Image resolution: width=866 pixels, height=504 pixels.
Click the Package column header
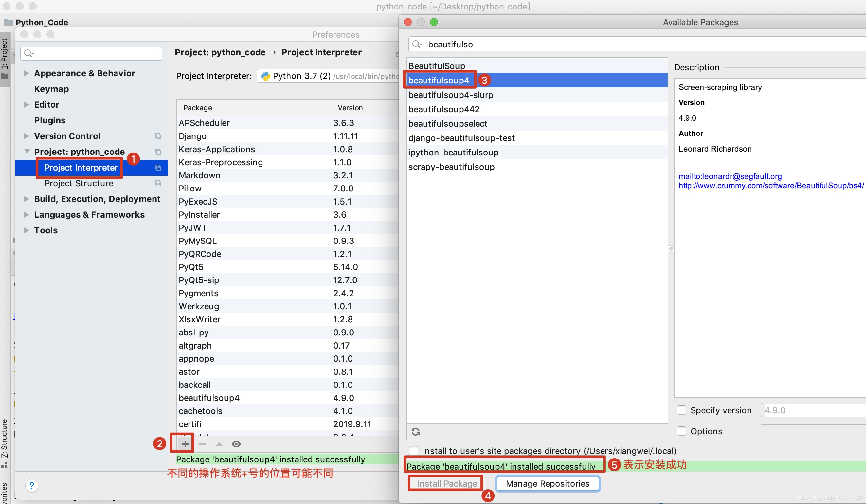tap(254, 108)
